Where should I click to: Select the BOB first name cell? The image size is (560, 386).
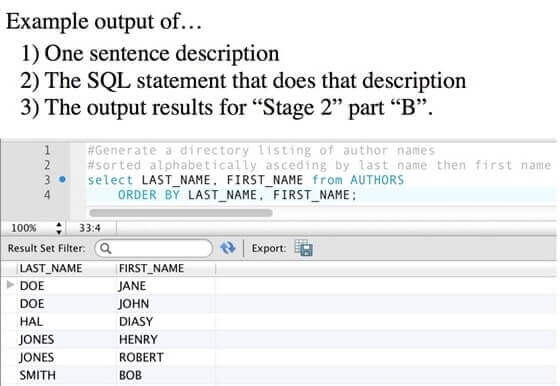tap(130, 375)
